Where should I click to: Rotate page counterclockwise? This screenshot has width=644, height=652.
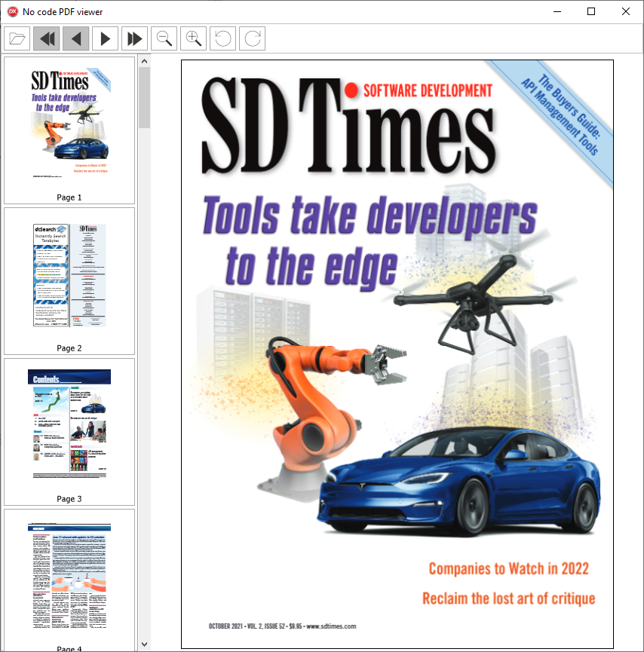point(223,38)
